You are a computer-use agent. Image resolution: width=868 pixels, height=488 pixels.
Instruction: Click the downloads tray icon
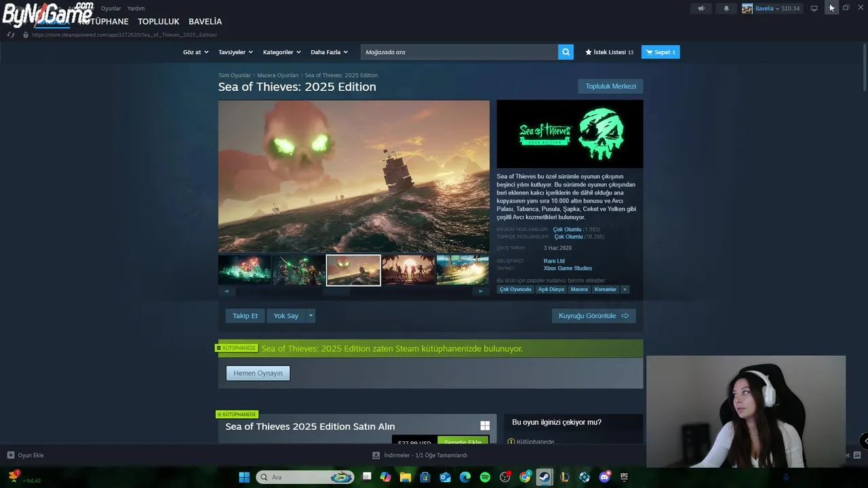point(376,455)
